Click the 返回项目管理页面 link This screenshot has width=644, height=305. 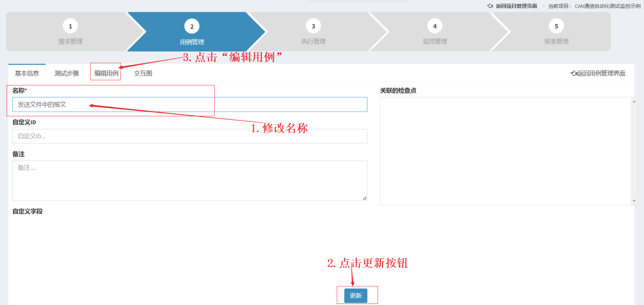pos(516,6)
